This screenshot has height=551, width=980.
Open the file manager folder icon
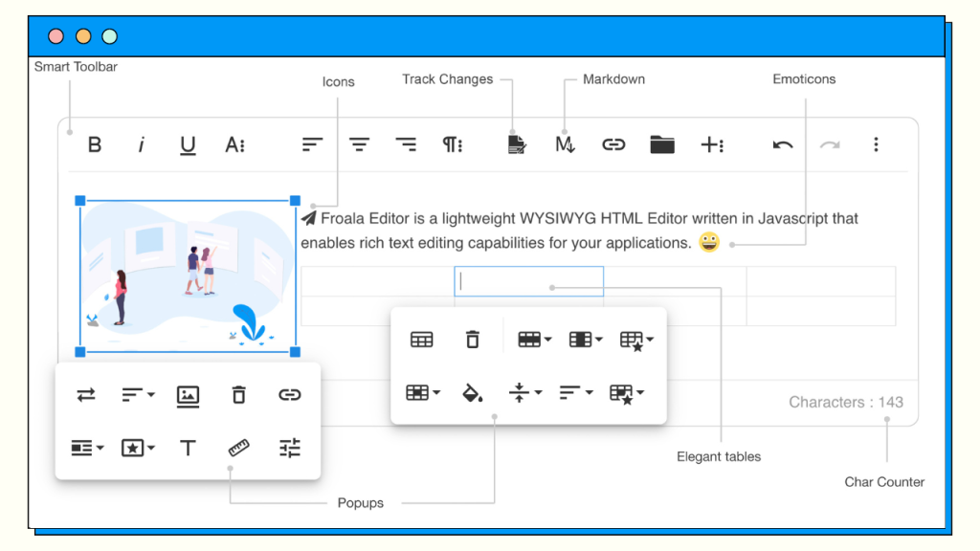coord(660,144)
